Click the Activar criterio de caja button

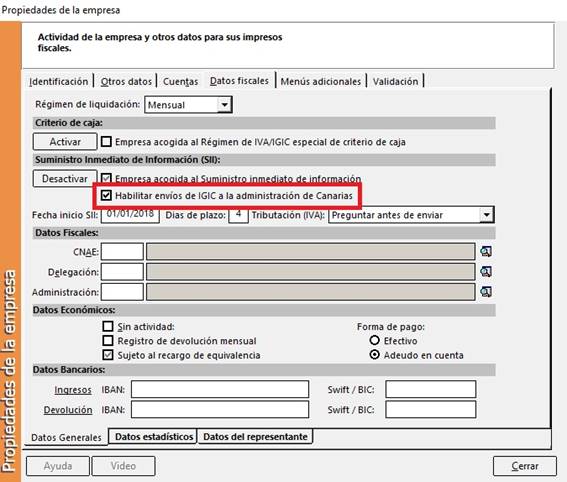(65, 141)
